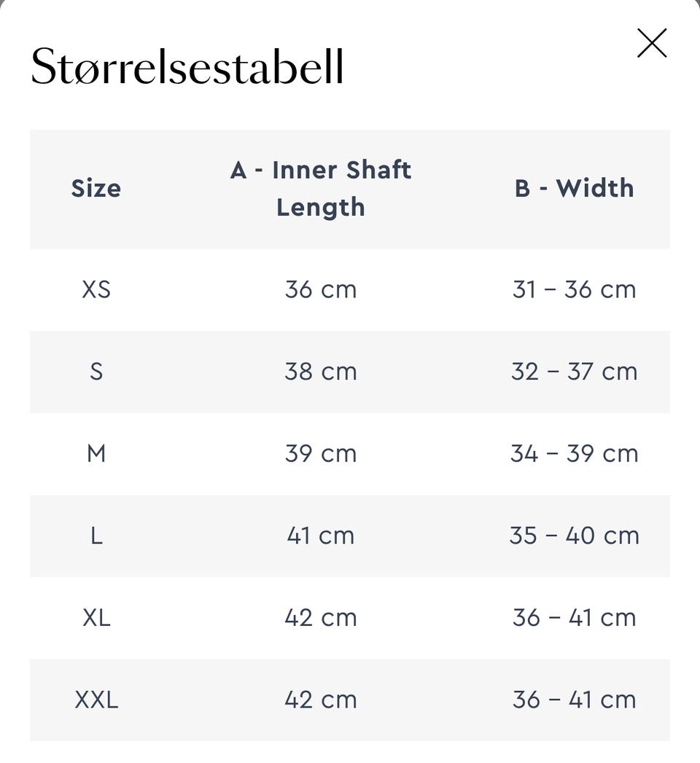Screen dimensions: 700x763
Task: Click the A - Inner Shaft Length header
Action: (x=321, y=189)
